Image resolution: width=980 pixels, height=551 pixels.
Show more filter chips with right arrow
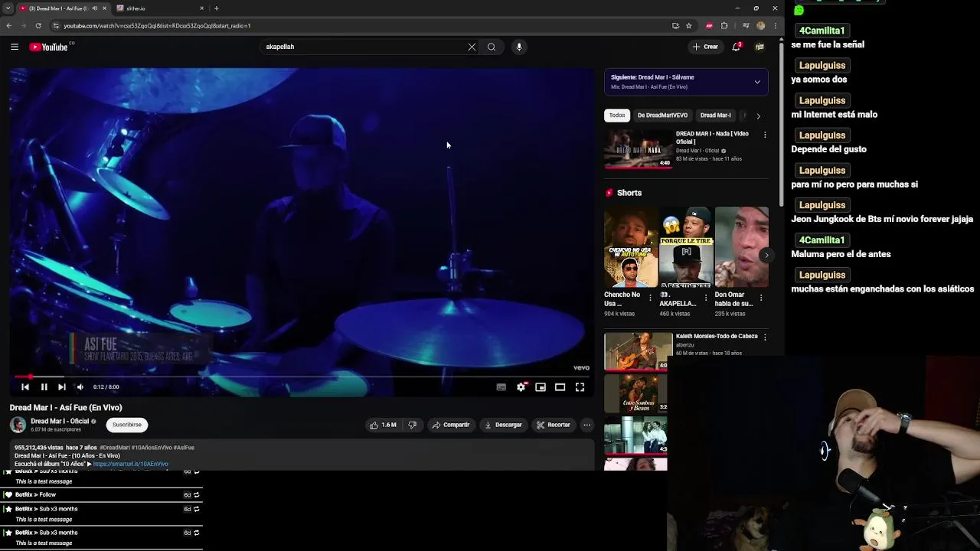[759, 116]
